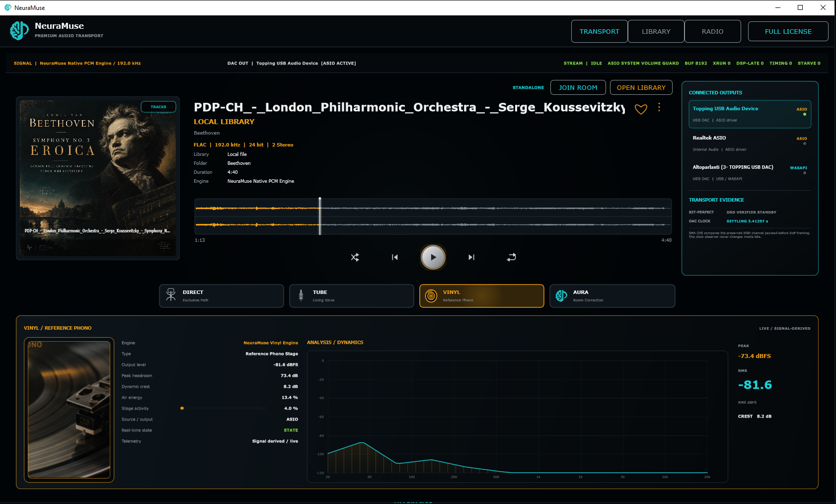Toggle shuffle playback
The height and width of the screenshot is (504, 836).
[355, 257]
